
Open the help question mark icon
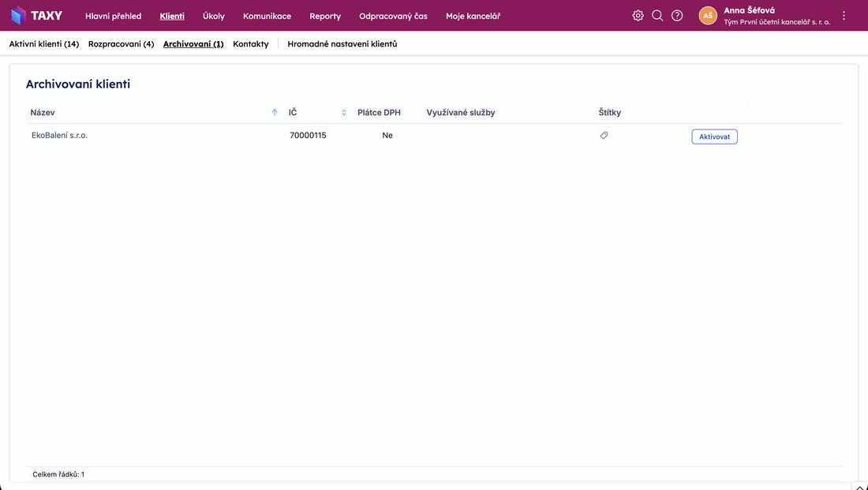tap(677, 16)
